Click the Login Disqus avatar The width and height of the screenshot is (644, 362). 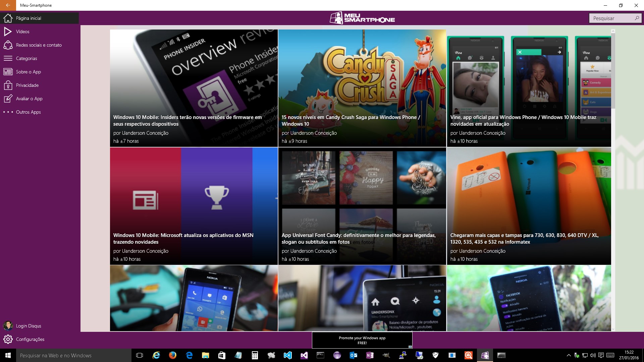click(x=8, y=326)
